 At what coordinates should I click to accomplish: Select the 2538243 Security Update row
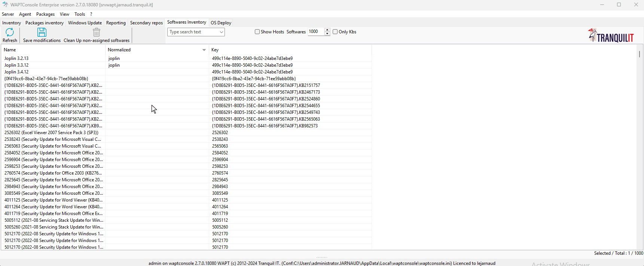[186, 139]
